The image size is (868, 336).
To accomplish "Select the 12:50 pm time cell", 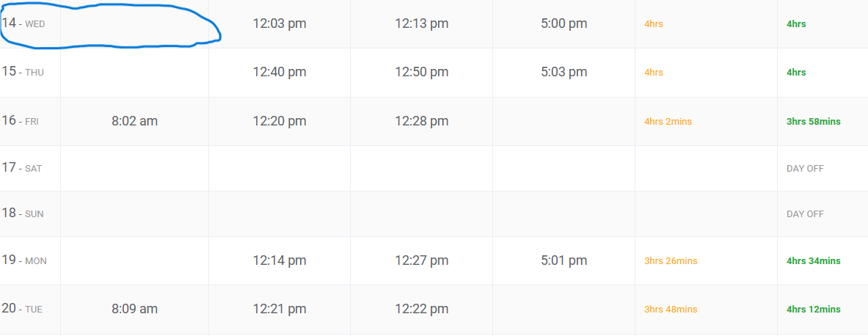I will 421,72.
